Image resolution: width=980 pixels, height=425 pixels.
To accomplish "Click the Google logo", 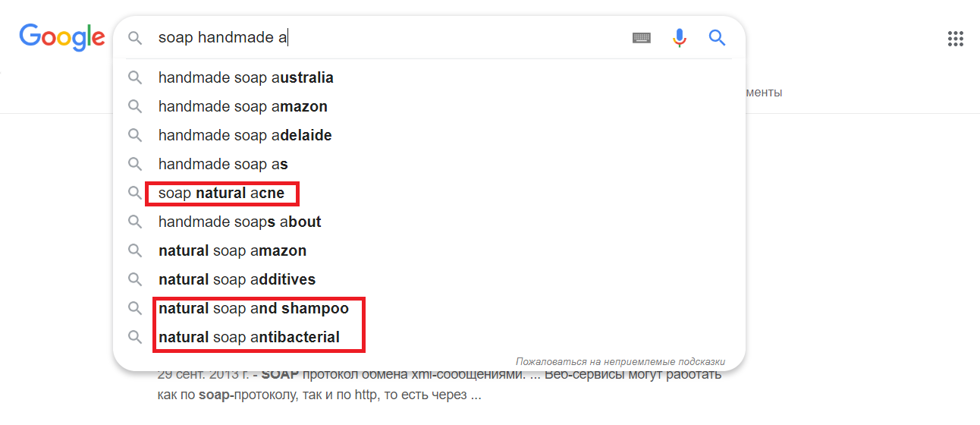I will pos(62,37).
